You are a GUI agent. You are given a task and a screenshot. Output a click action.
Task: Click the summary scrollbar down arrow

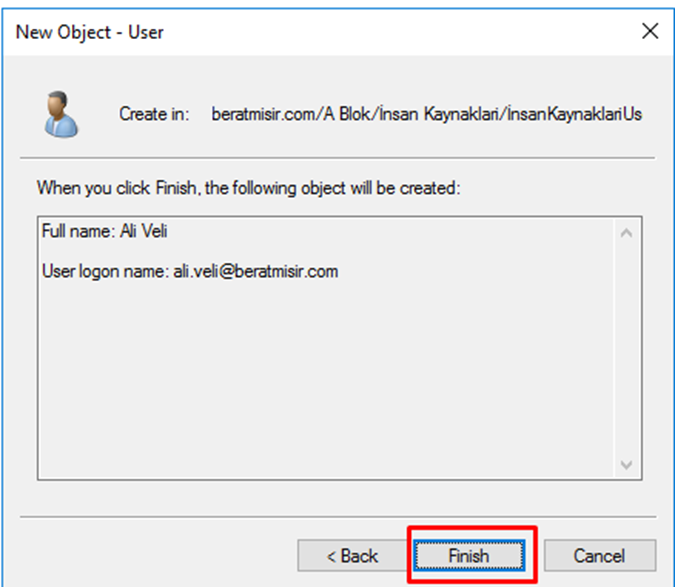pos(627,465)
